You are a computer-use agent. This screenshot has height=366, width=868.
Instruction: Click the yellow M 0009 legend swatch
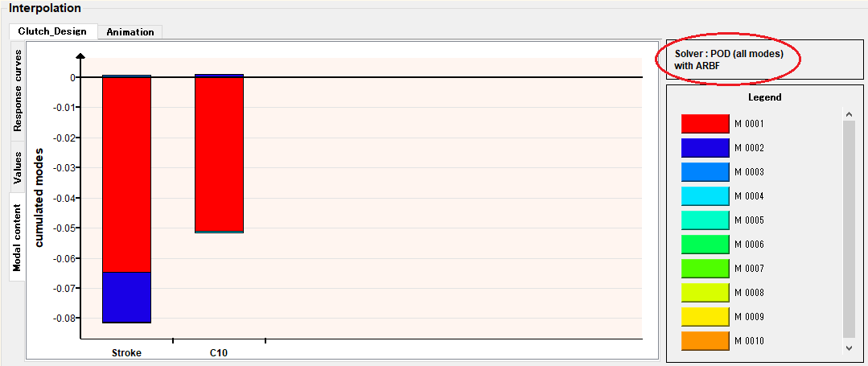pyautogui.click(x=705, y=317)
